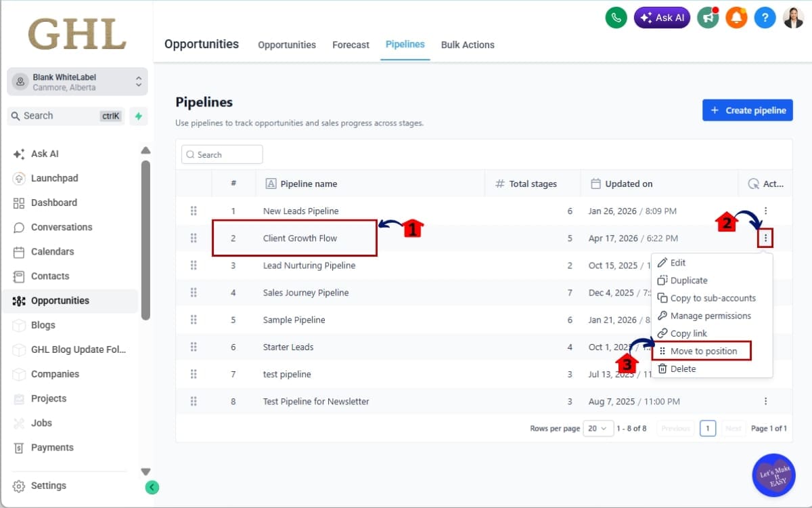Click drag handle for Starter Leads row
812x508 pixels.
pyautogui.click(x=194, y=347)
